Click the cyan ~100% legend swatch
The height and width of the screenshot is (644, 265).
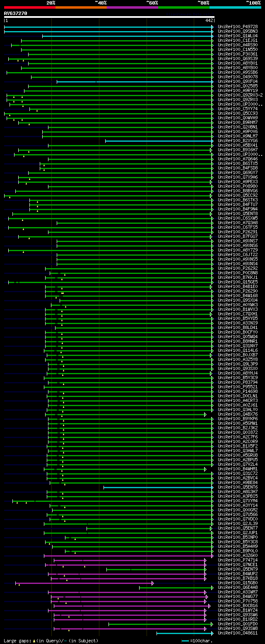pos(235,7)
